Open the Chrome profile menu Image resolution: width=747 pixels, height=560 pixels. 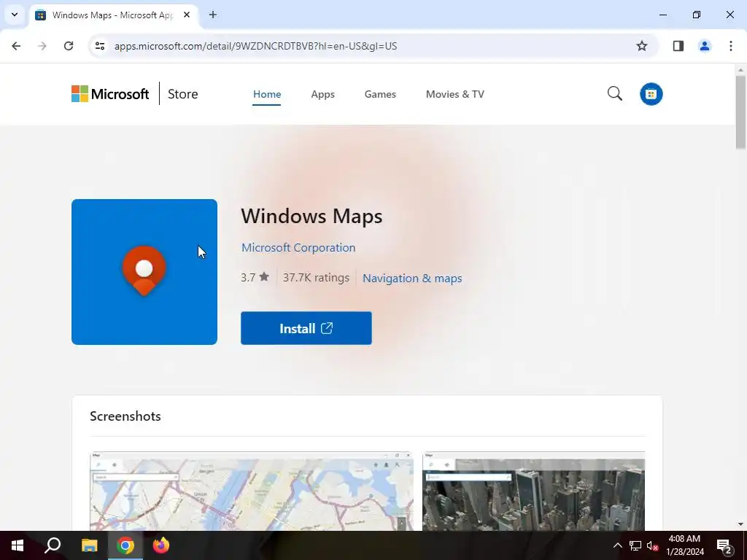pyautogui.click(x=704, y=46)
